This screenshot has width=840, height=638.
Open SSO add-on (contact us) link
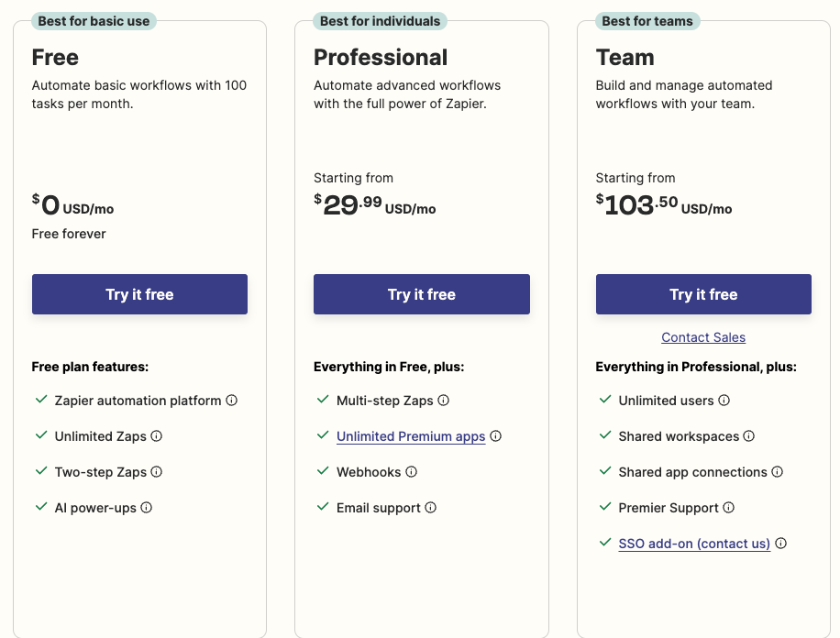pos(694,544)
